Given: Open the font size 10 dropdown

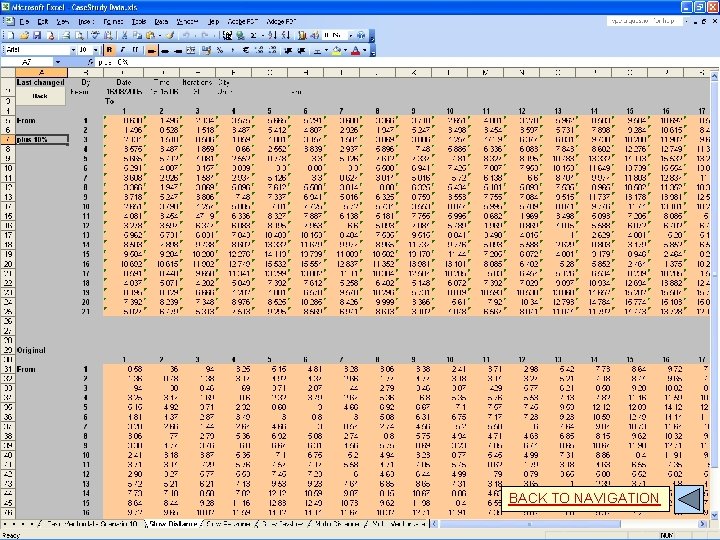Looking at the screenshot, I should (x=96, y=51).
